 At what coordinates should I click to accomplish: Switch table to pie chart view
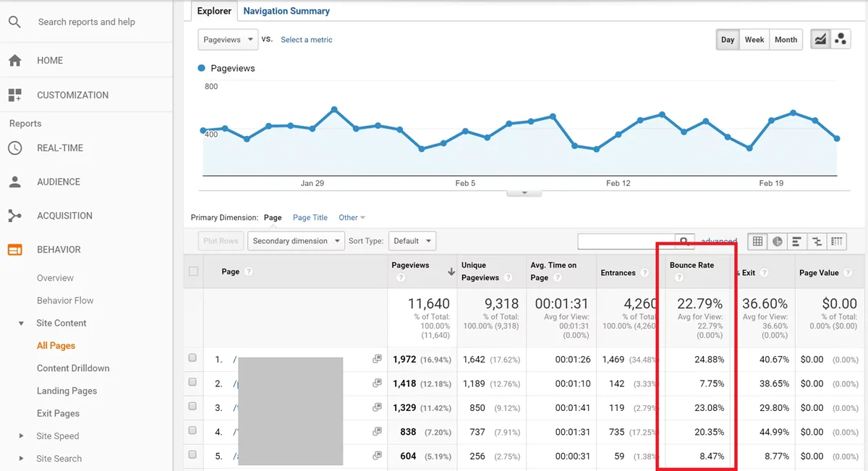coord(778,242)
